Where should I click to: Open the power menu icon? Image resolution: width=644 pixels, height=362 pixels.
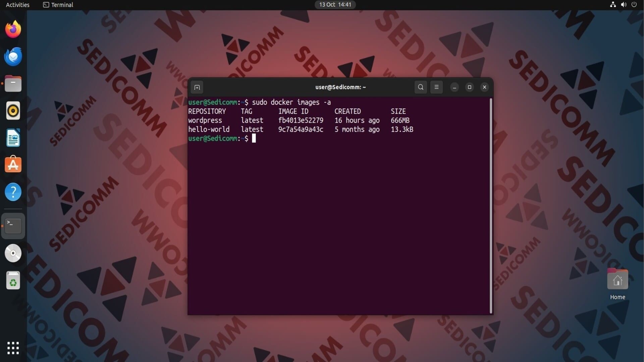634,5
